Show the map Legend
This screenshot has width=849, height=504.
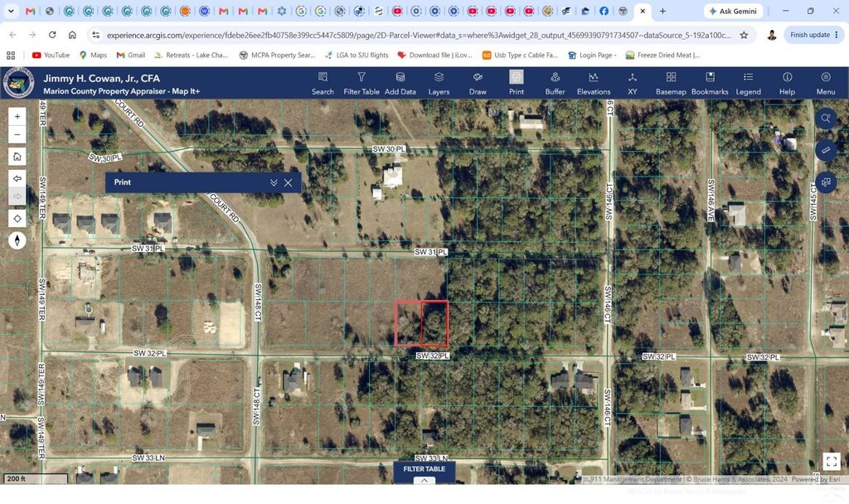coord(749,84)
